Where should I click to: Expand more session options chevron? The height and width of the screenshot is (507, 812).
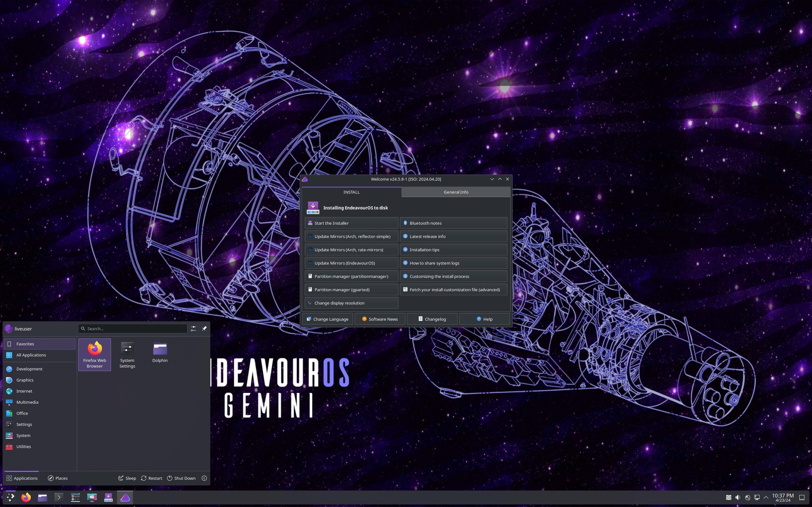click(204, 478)
